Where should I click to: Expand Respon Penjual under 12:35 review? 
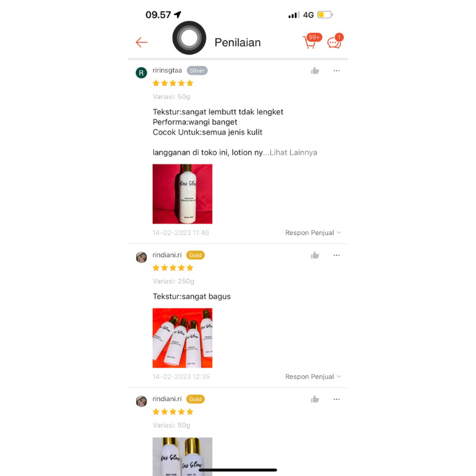click(x=313, y=377)
